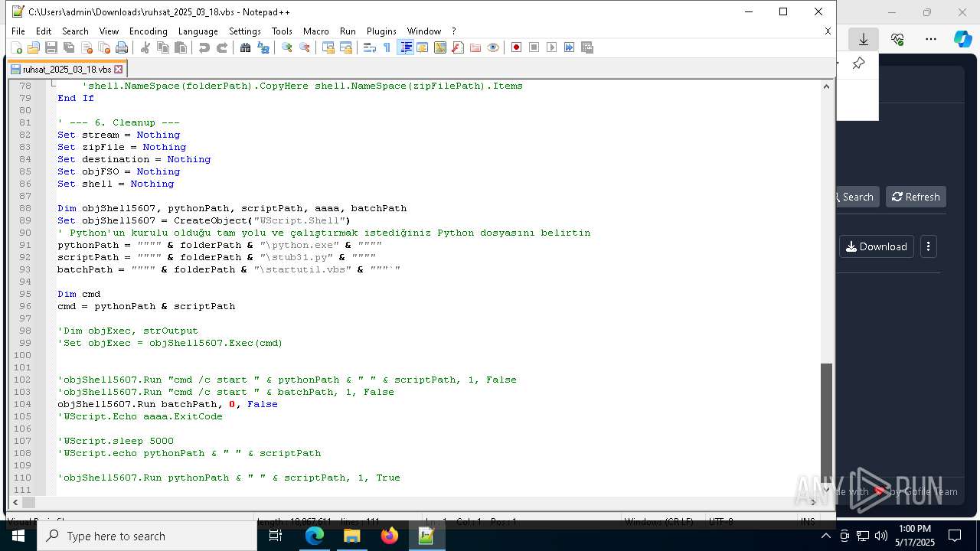Click the vertical scrollbar up arrow
The height and width of the screenshot is (551, 980).
pyautogui.click(x=826, y=86)
